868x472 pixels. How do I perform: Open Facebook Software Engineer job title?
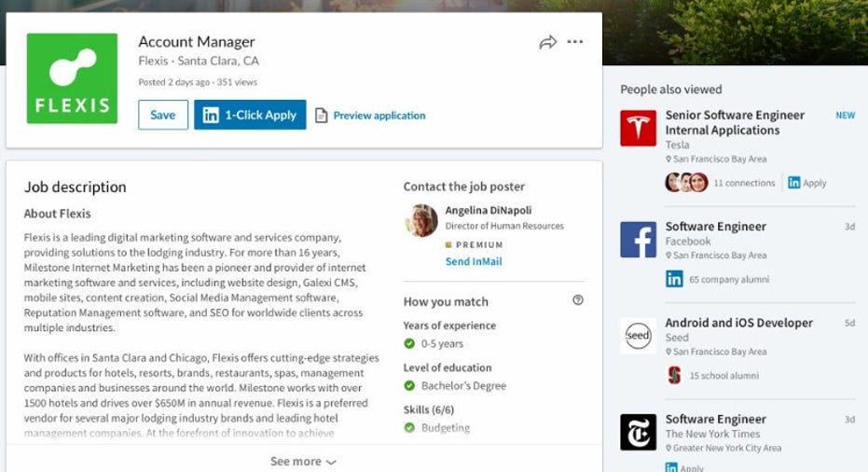[x=716, y=227]
